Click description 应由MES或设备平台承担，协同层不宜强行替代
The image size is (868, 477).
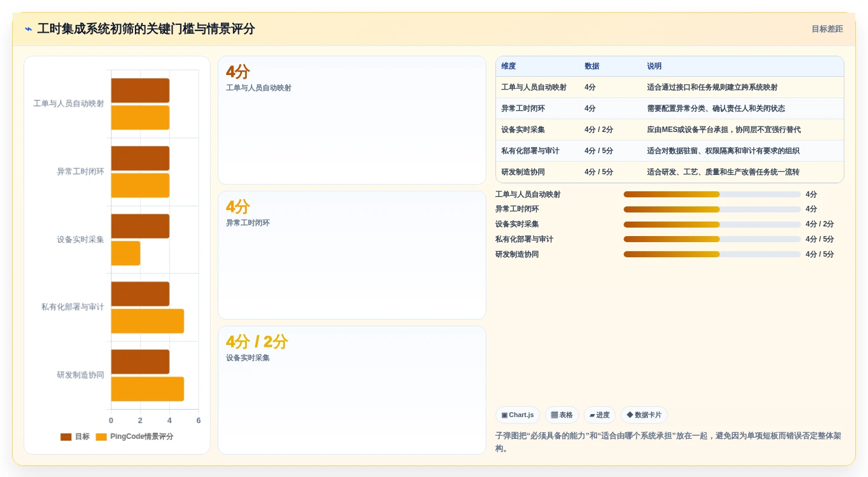pyautogui.click(x=723, y=130)
